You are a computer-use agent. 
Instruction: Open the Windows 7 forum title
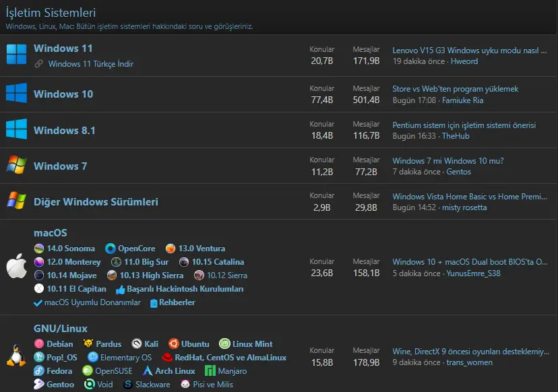click(x=60, y=166)
